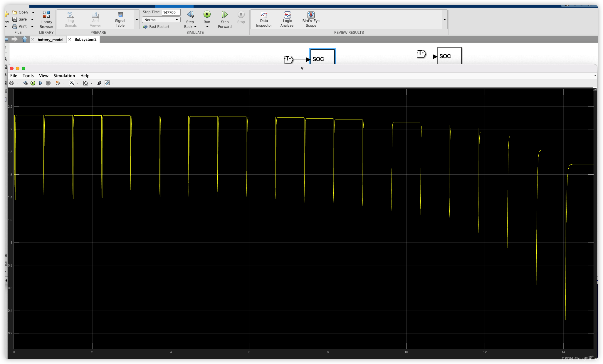Run the simulation from scope toolbar
The image size is (603, 364).
[x=33, y=83]
